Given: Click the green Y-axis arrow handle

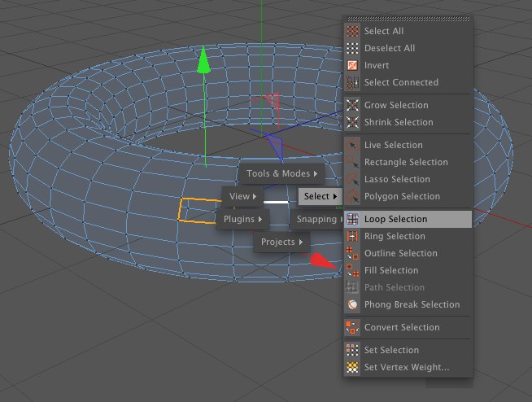Looking at the screenshot, I should pos(204,60).
